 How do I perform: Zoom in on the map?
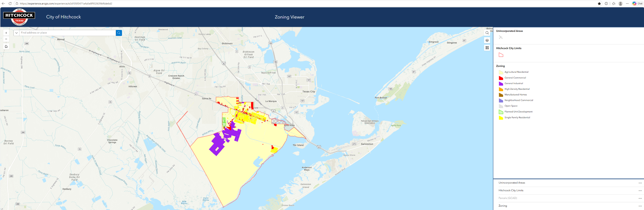pos(6,33)
